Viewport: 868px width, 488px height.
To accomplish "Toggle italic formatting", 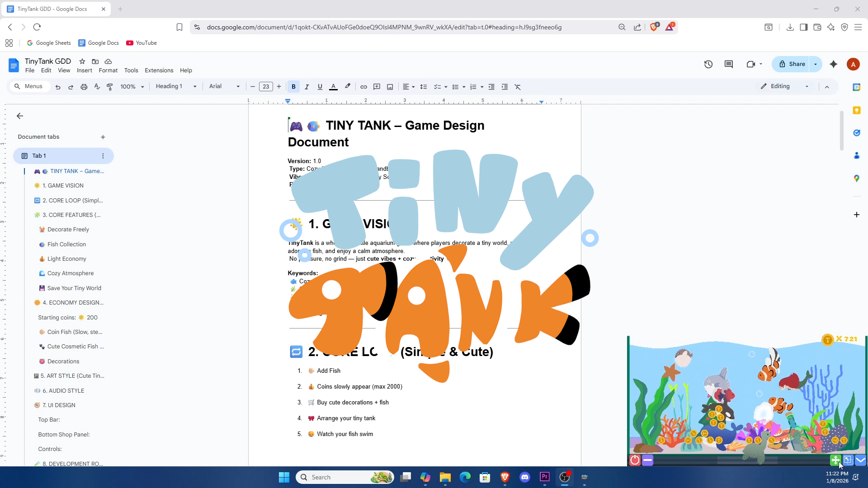I will point(307,87).
